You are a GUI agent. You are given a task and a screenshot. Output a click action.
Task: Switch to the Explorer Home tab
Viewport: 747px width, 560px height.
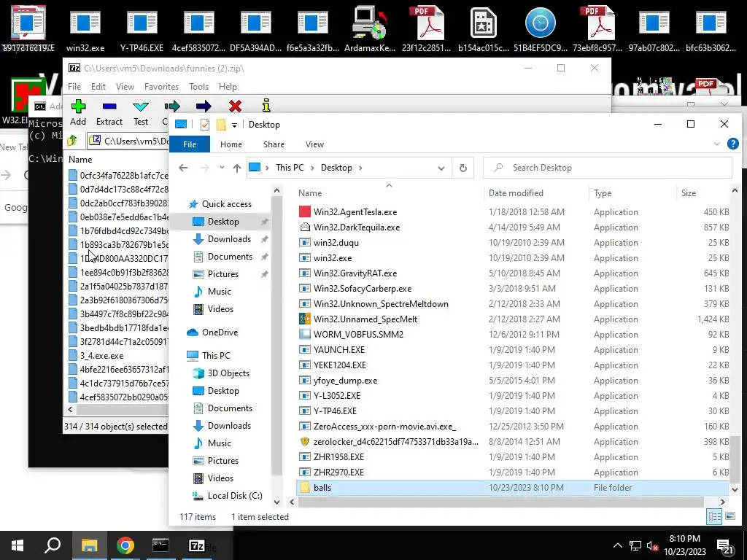point(231,144)
